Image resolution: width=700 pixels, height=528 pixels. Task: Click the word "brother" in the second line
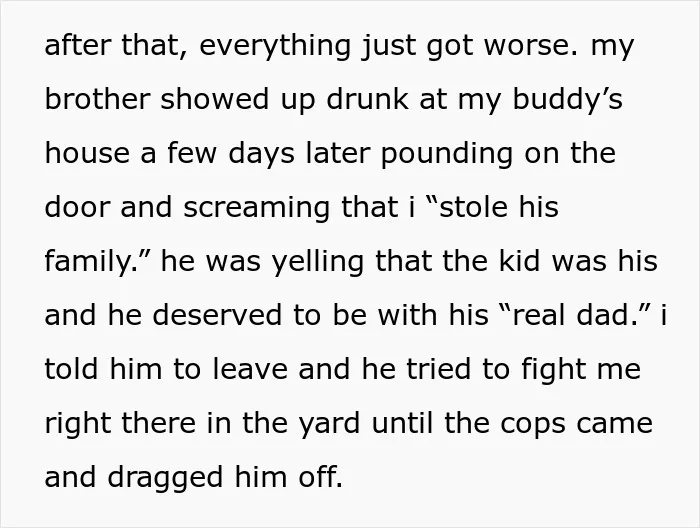point(97,99)
